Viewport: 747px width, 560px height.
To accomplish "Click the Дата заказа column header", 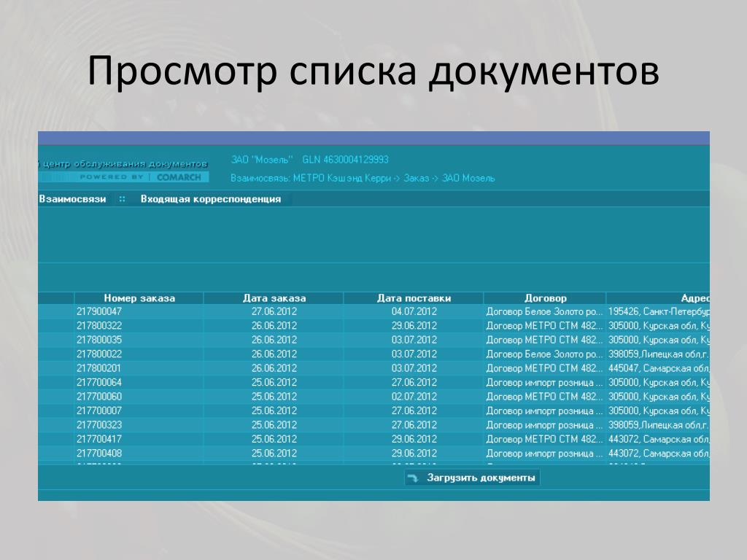I will 274,298.
